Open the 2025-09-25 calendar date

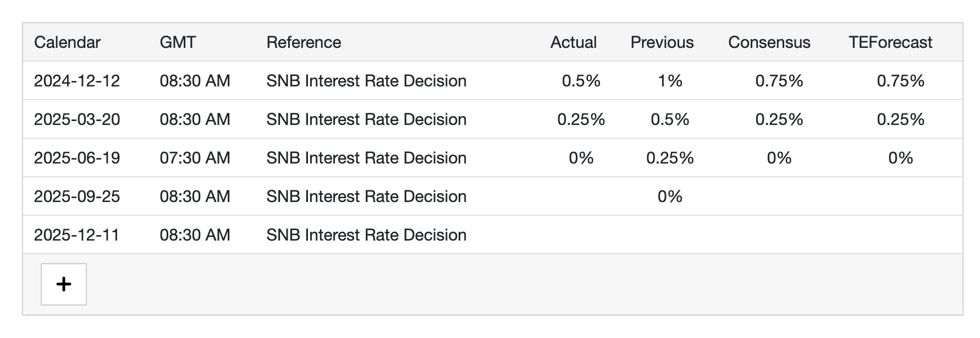click(77, 197)
